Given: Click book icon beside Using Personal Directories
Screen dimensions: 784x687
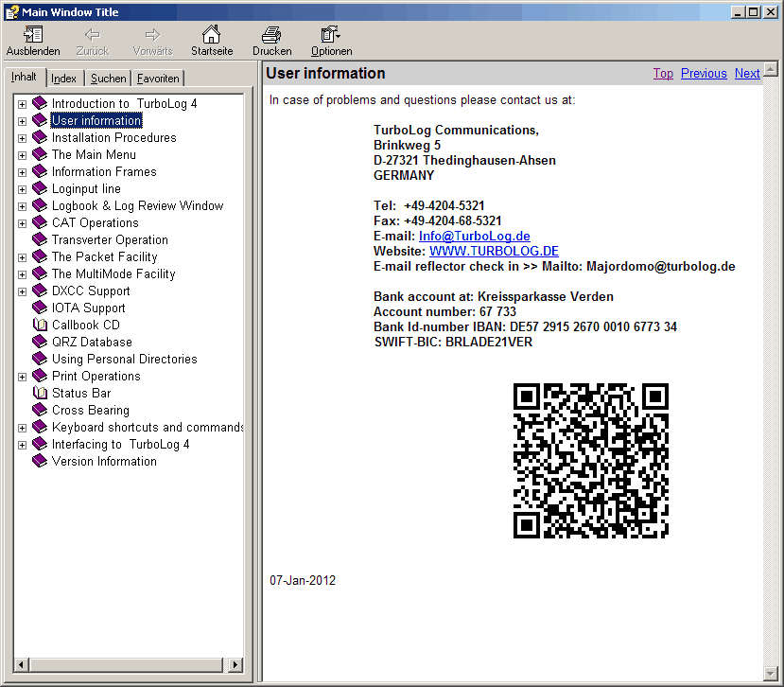Looking at the screenshot, I should tap(40, 359).
